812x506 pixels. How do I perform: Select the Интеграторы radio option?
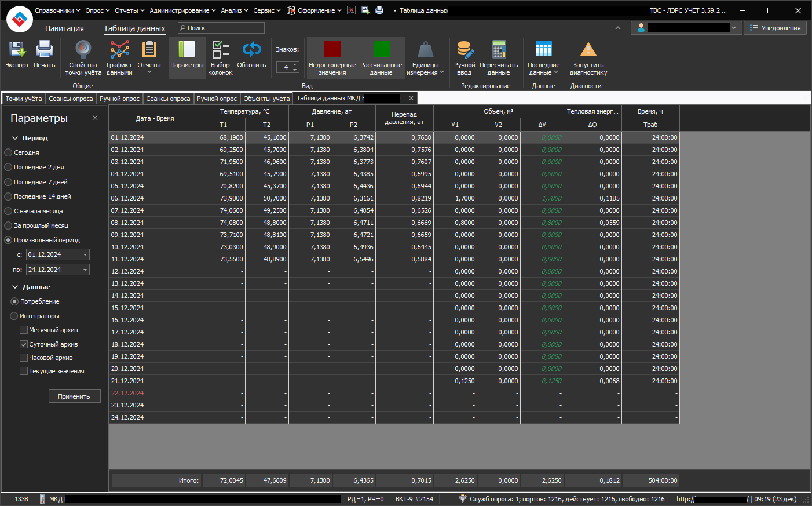pyautogui.click(x=14, y=316)
